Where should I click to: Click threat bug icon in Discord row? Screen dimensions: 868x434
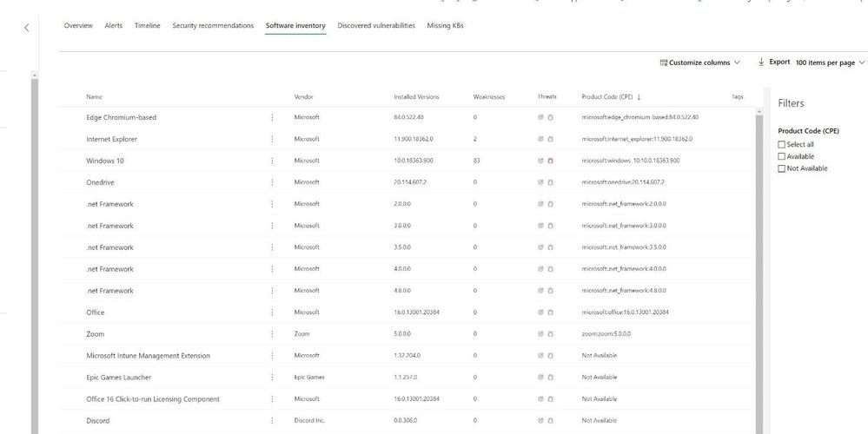pyautogui.click(x=550, y=421)
